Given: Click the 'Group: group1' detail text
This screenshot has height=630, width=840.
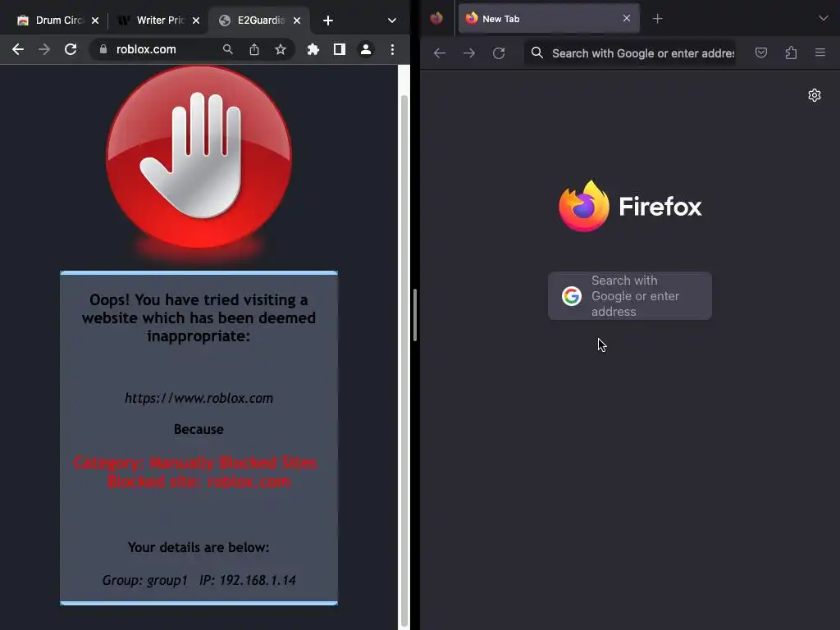Looking at the screenshot, I should tap(144, 580).
